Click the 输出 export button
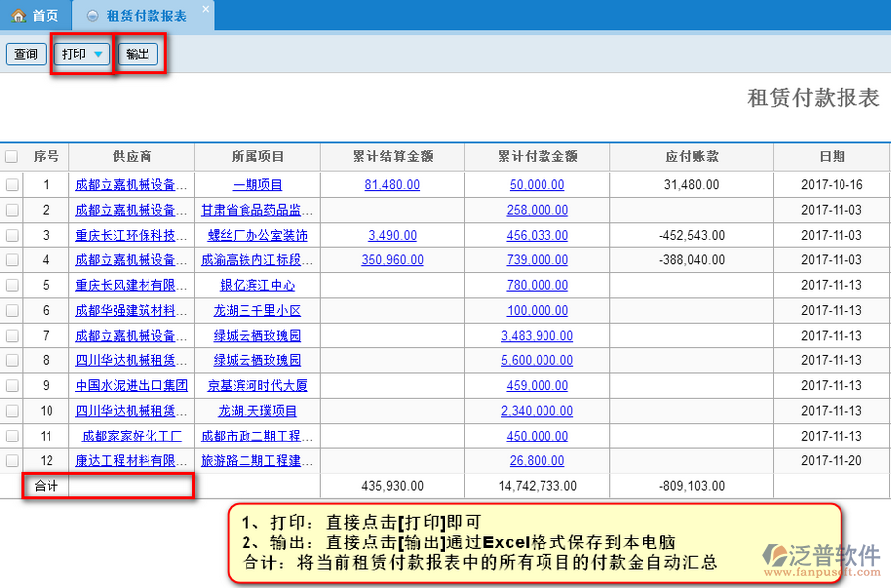This screenshot has width=891, height=588. coord(138,54)
